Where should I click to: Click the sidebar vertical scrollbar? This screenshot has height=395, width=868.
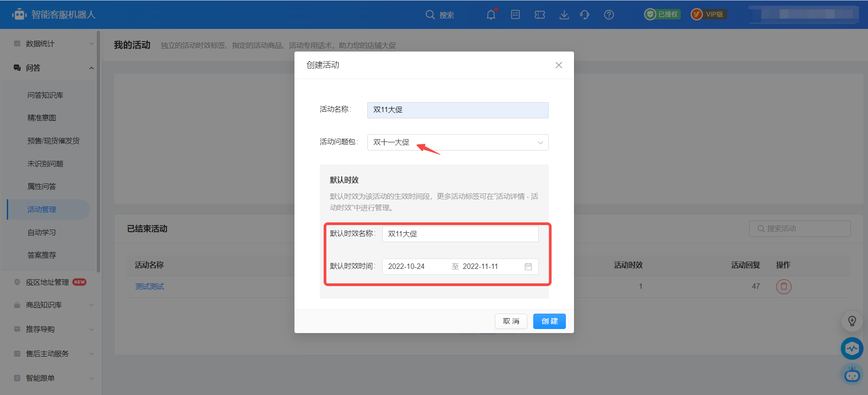[x=98, y=151]
